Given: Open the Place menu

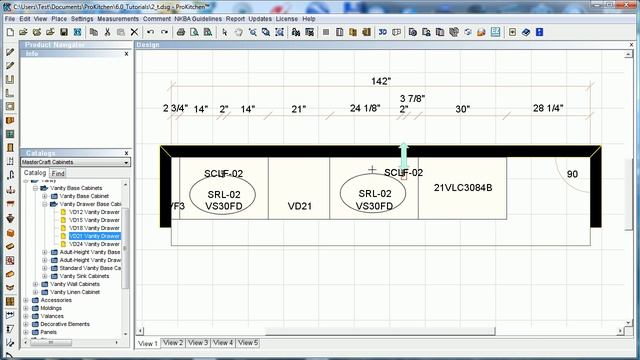Looking at the screenshot, I should coord(59,19).
